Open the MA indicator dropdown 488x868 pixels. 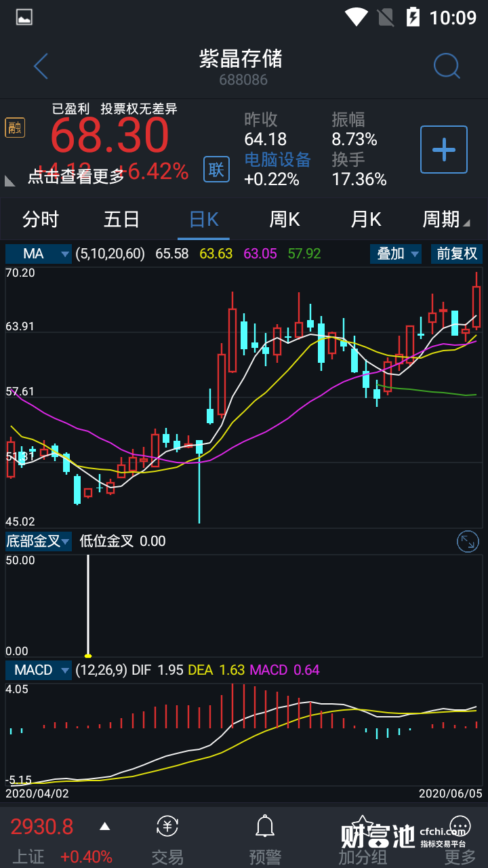(39, 254)
